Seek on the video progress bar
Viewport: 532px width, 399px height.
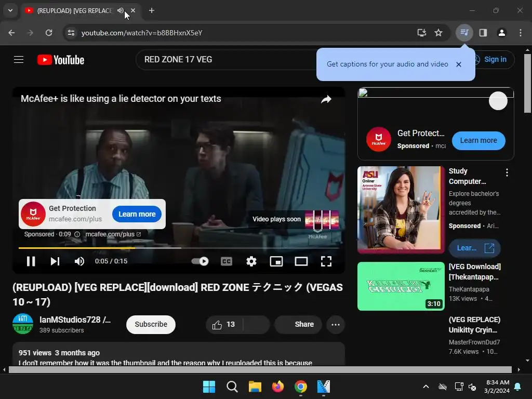(179, 248)
